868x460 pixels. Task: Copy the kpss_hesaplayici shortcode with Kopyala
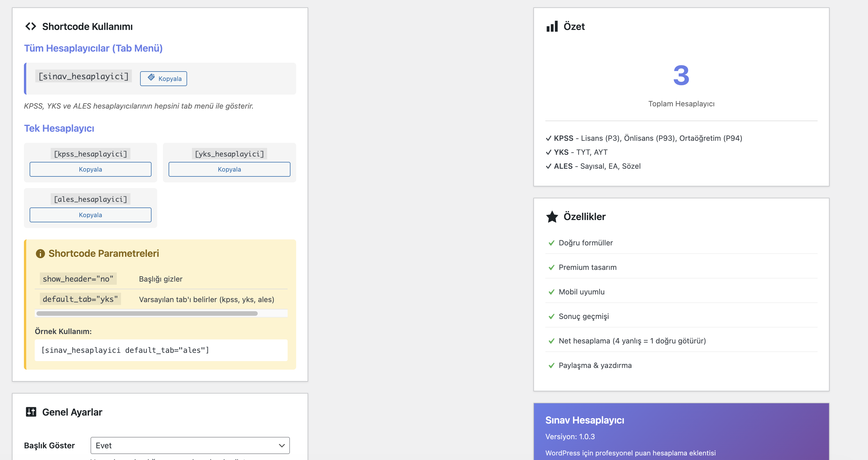(90, 169)
